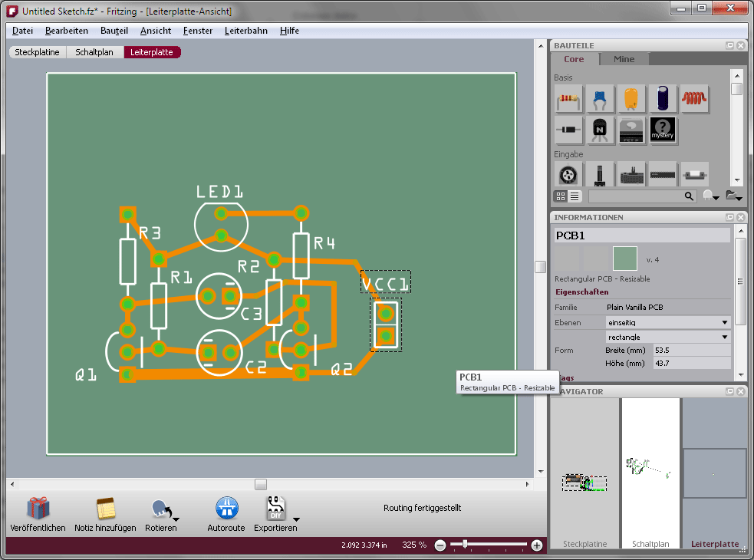The height and width of the screenshot is (560, 754).
Task: Select the diode part in Basis
Action: (568, 131)
